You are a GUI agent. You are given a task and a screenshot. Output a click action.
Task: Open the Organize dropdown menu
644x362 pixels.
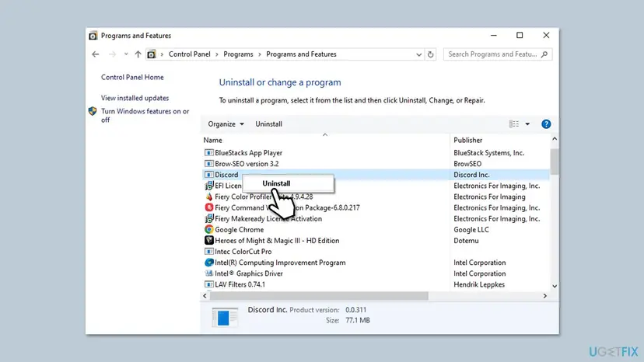226,124
